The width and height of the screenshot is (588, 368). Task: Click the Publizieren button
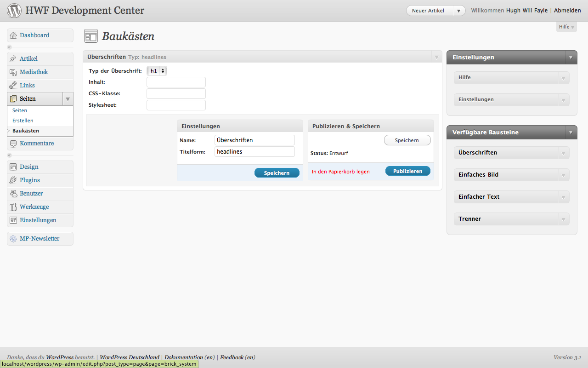pyautogui.click(x=408, y=171)
